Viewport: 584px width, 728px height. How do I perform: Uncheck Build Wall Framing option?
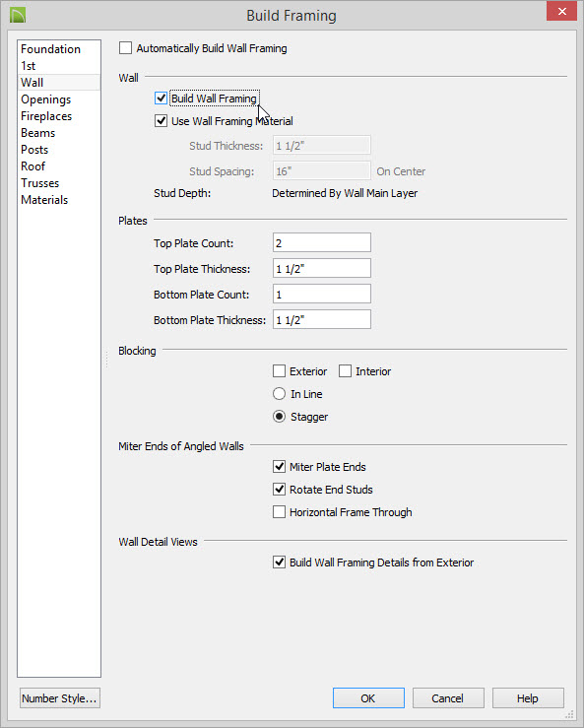161,99
